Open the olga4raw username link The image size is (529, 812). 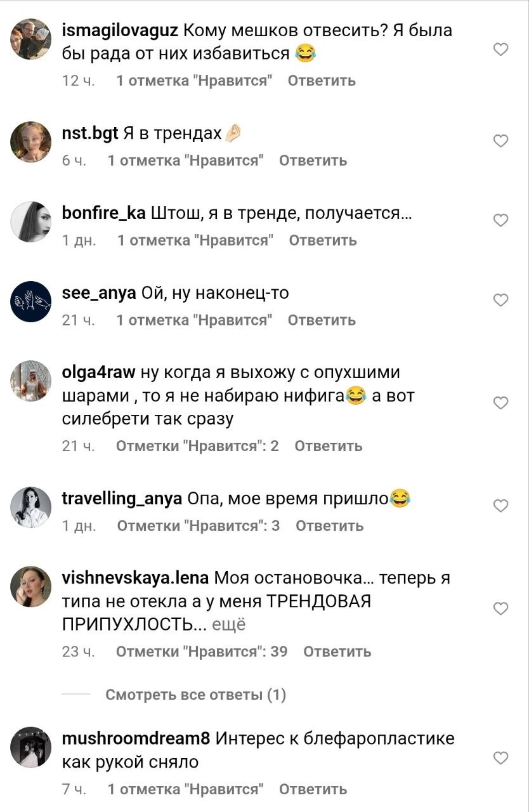click(98, 372)
